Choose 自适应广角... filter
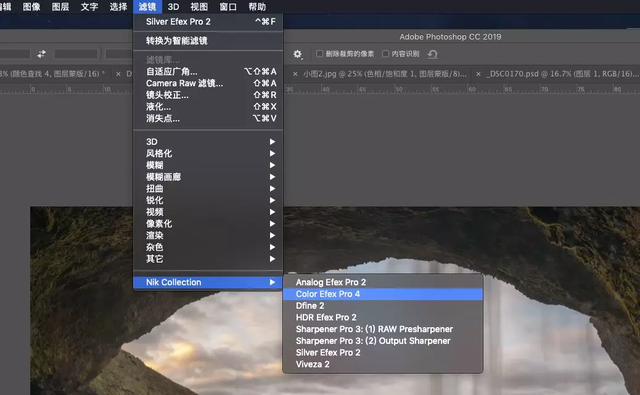Screen dimensions: 640x395 [x=208, y=71]
